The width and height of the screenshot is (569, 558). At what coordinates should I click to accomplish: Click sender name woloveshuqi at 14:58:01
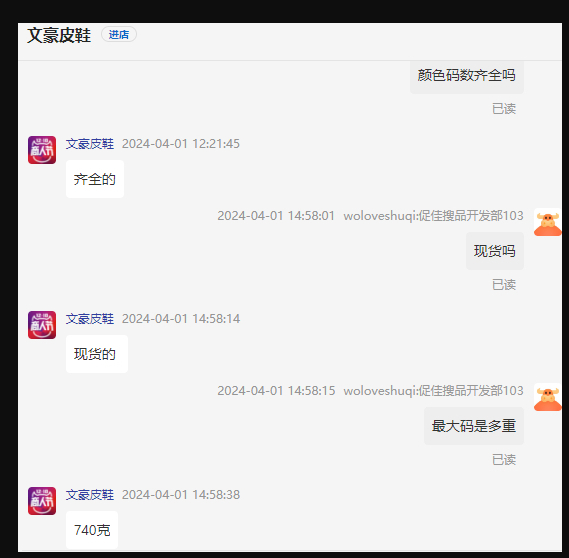(x=434, y=216)
